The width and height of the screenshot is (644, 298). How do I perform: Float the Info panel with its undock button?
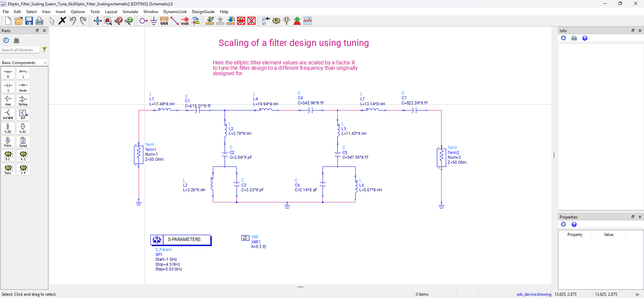tap(633, 31)
